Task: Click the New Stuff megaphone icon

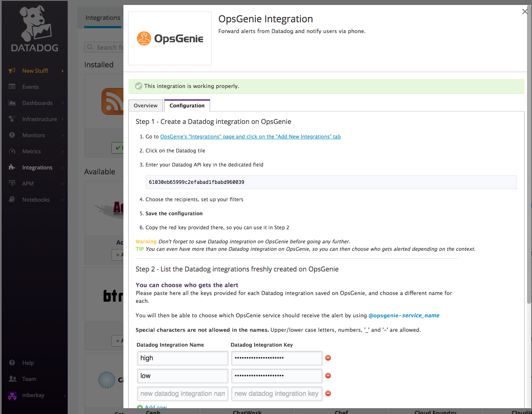Action: click(x=12, y=71)
